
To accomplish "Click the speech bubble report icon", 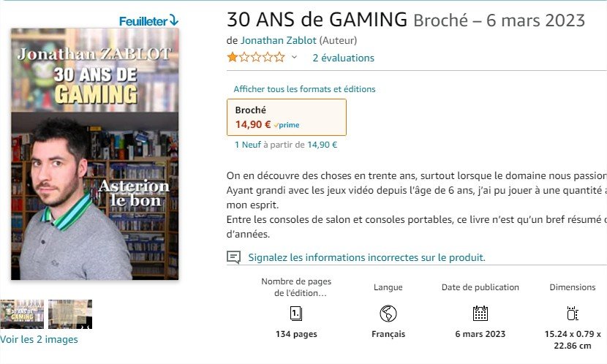I will (233, 257).
